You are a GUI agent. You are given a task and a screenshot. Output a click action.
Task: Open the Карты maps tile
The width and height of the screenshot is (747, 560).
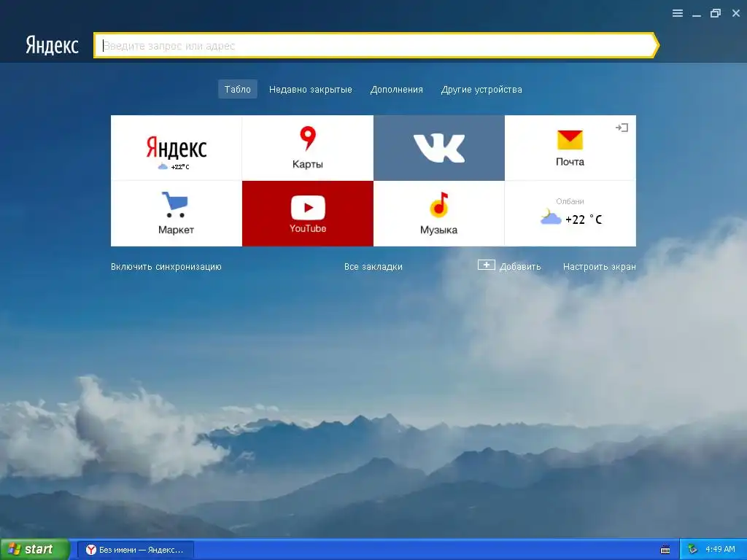point(308,147)
